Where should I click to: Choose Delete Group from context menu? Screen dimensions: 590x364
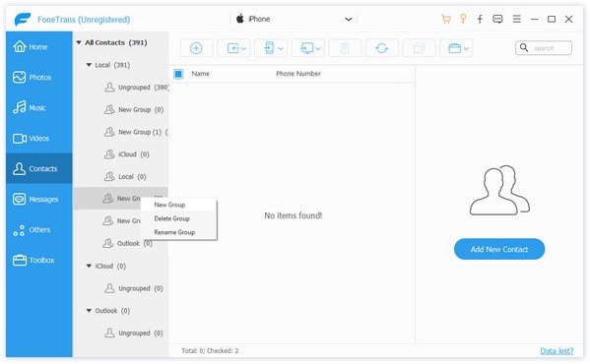coord(178,218)
